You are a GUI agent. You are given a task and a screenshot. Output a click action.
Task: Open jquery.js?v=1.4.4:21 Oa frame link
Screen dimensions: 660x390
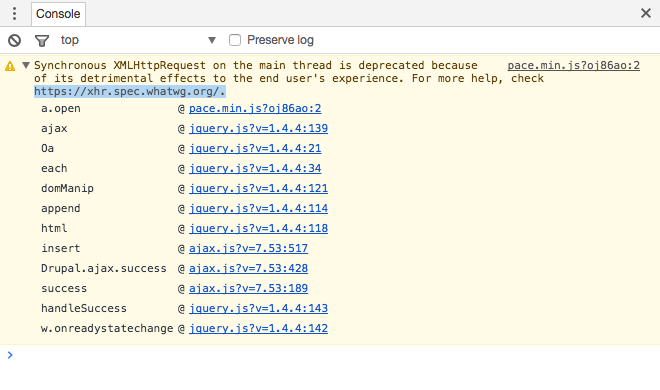tap(255, 149)
